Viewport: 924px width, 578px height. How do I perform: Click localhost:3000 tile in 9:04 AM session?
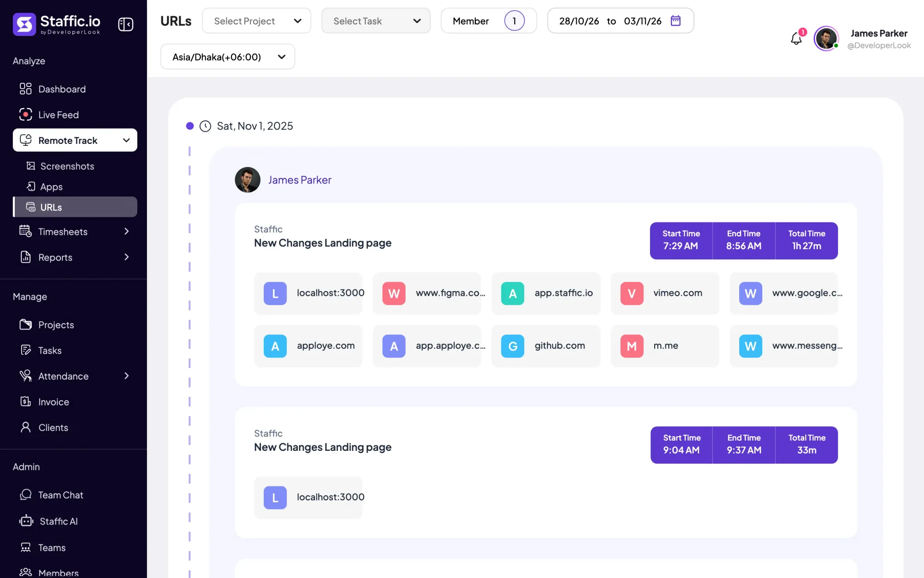pyautogui.click(x=308, y=497)
